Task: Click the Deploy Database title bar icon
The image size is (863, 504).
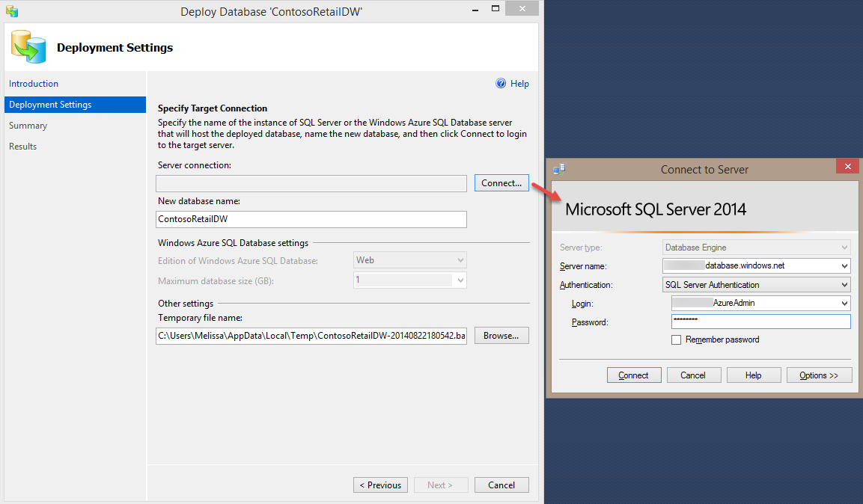Action: [12, 11]
